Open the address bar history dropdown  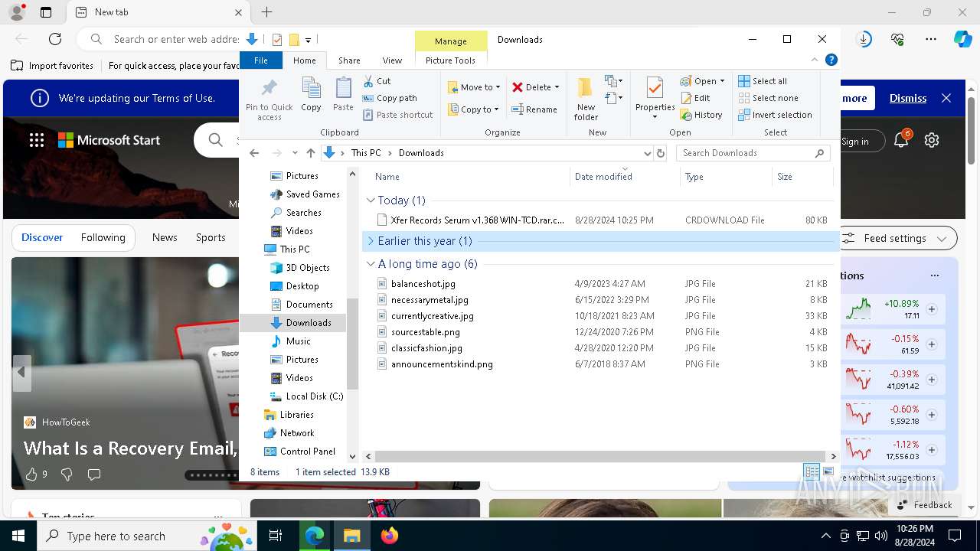tap(648, 153)
